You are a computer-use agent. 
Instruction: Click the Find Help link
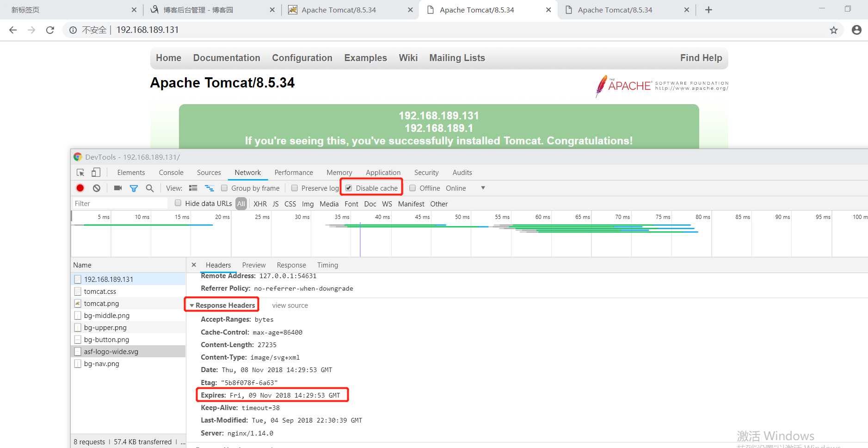[x=701, y=58]
